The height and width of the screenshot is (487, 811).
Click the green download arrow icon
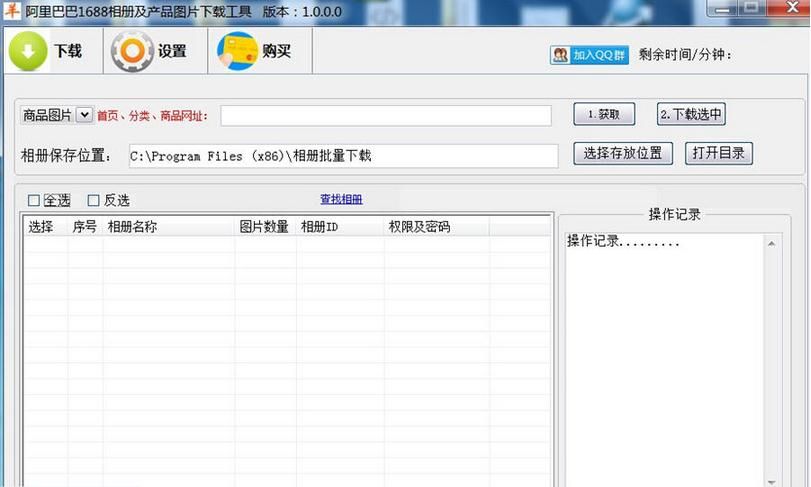(x=28, y=51)
